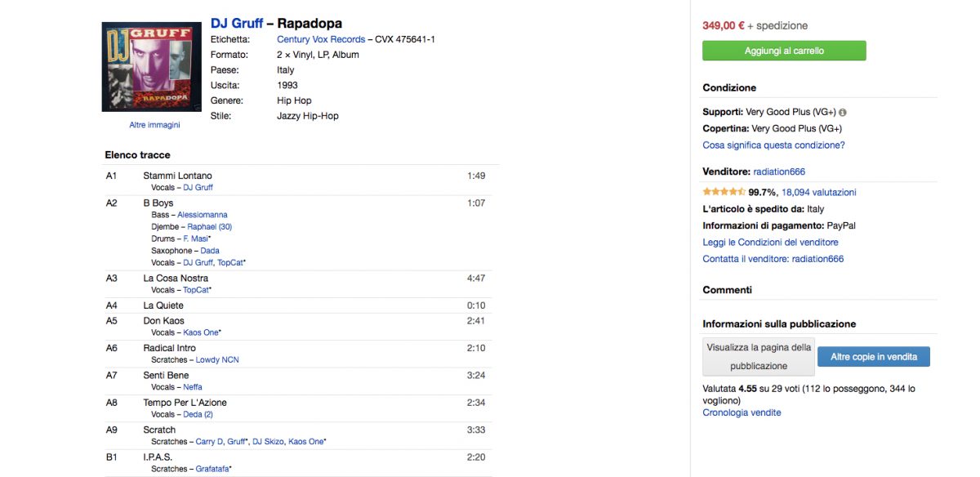980x477 pixels.
Task: Click the seller star rating icons
Action: 724,193
